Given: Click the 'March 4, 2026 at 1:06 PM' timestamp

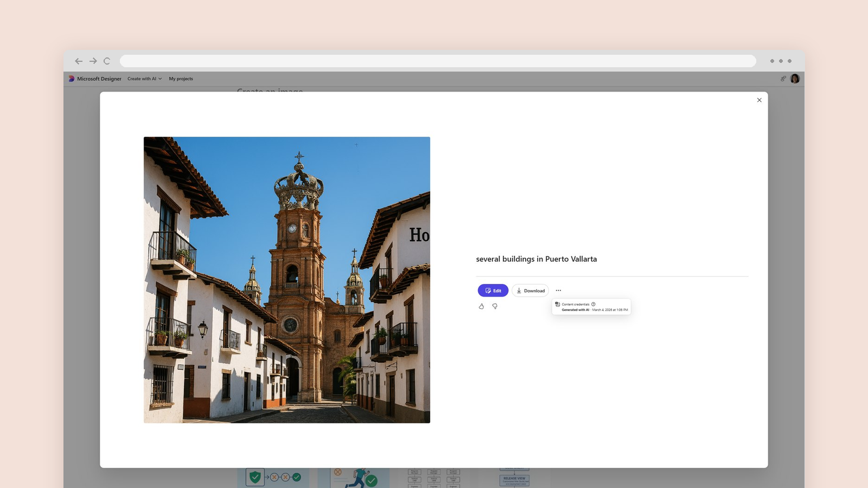Looking at the screenshot, I should 610,310.
